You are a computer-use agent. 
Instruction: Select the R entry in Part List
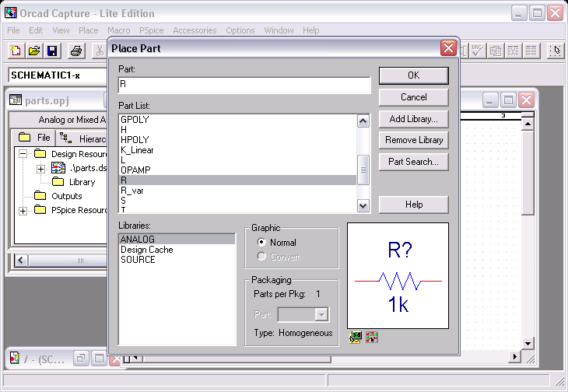point(237,180)
